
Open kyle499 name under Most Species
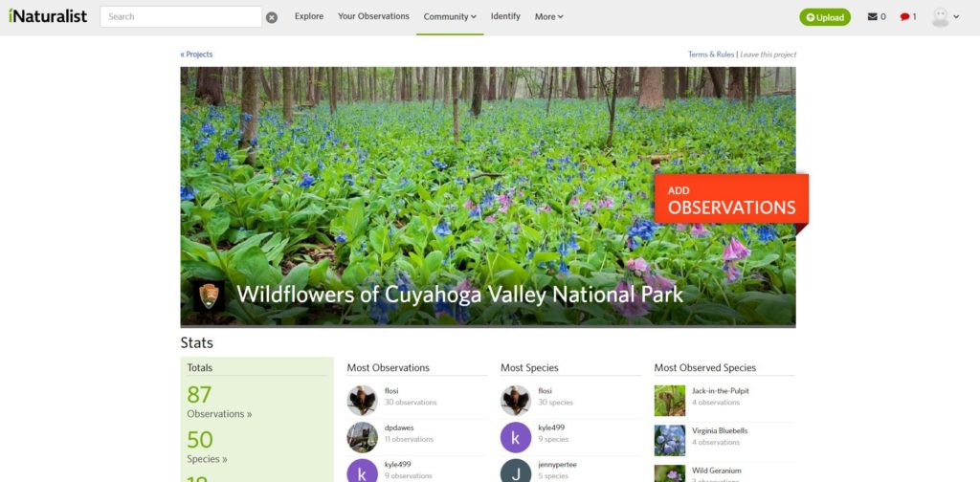551,427
